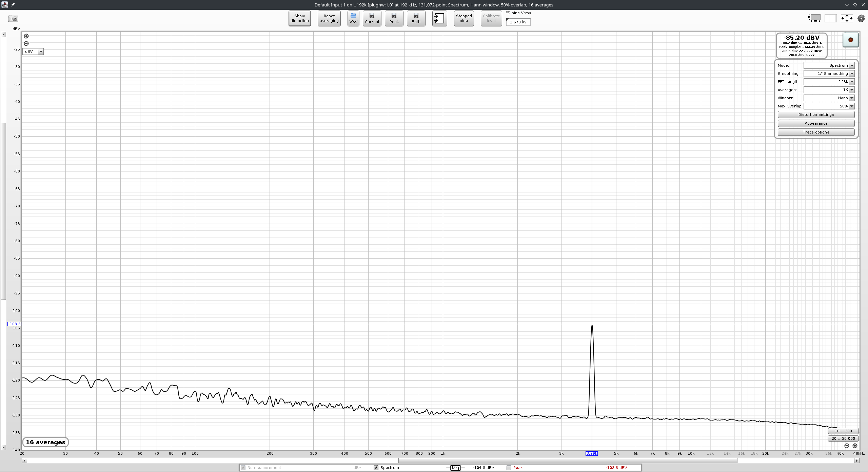Toggle the Peak trace checkbox

[509, 468]
